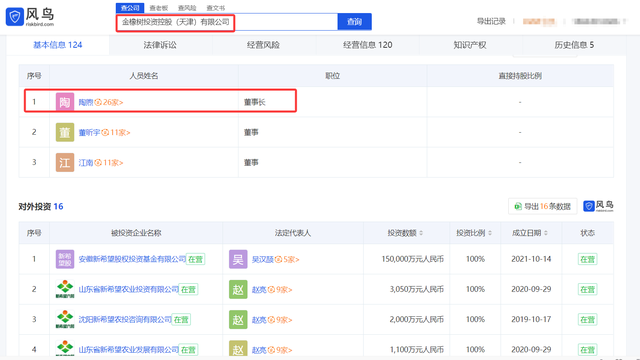Open 江南 person profile link

click(x=86, y=162)
